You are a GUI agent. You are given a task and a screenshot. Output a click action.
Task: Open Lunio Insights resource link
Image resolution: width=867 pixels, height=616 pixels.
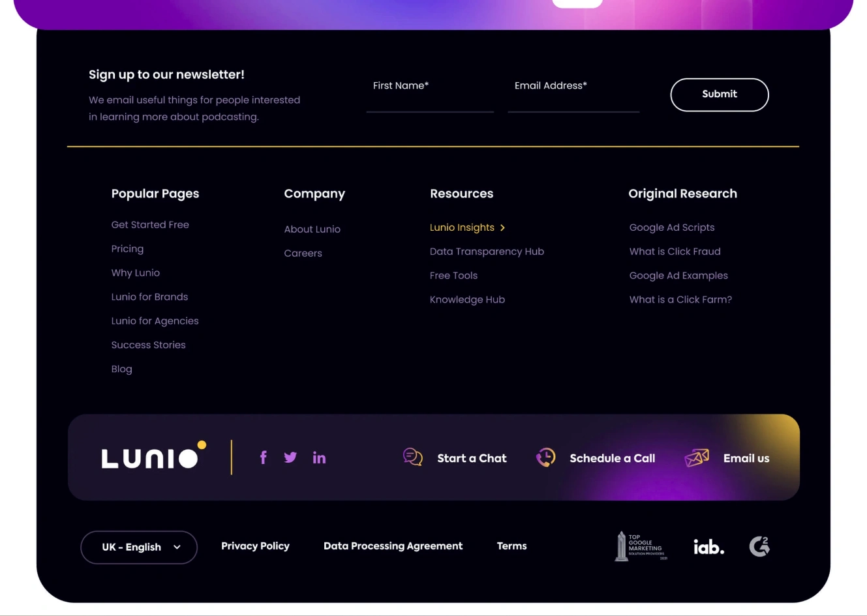(462, 227)
